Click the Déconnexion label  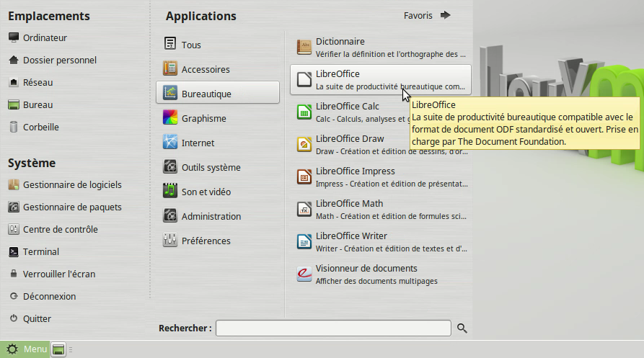point(49,297)
